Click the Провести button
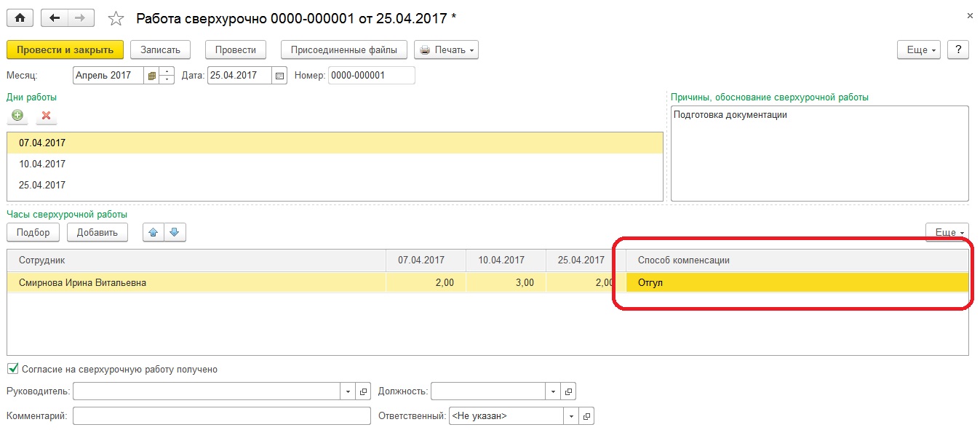Image resolution: width=980 pixels, height=430 pixels. click(236, 49)
